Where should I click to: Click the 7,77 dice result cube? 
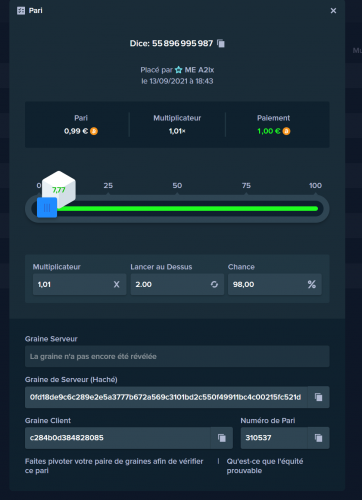(x=59, y=189)
